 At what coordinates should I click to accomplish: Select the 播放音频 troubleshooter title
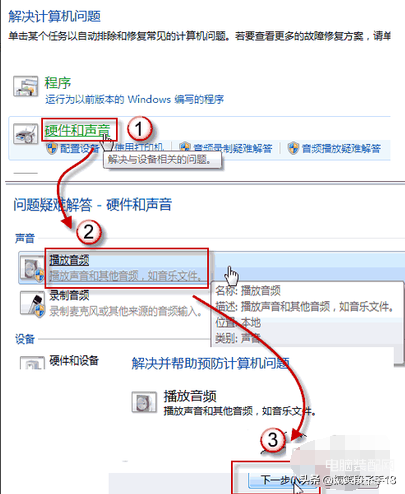coord(69,260)
